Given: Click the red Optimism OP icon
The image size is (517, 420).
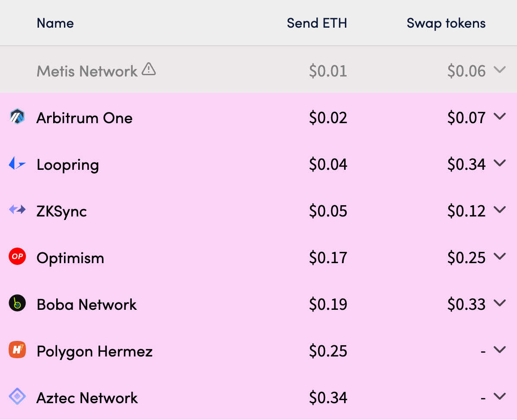Looking at the screenshot, I should (16, 256).
